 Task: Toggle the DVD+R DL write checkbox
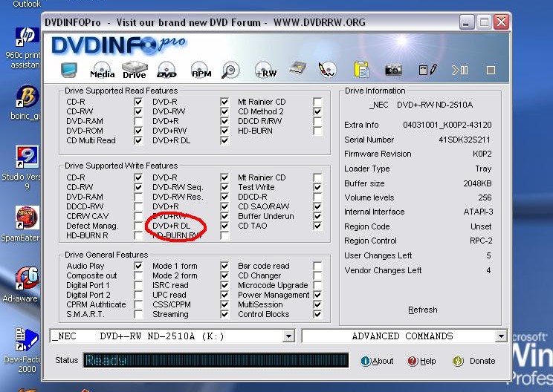click(x=224, y=226)
